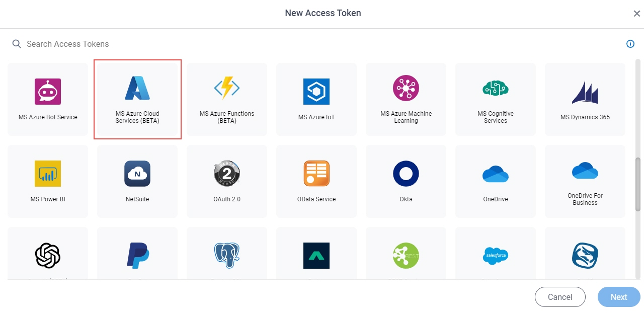Select the MS Dynamics 365 tile
The image size is (644, 313).
(x=585, y=99)
